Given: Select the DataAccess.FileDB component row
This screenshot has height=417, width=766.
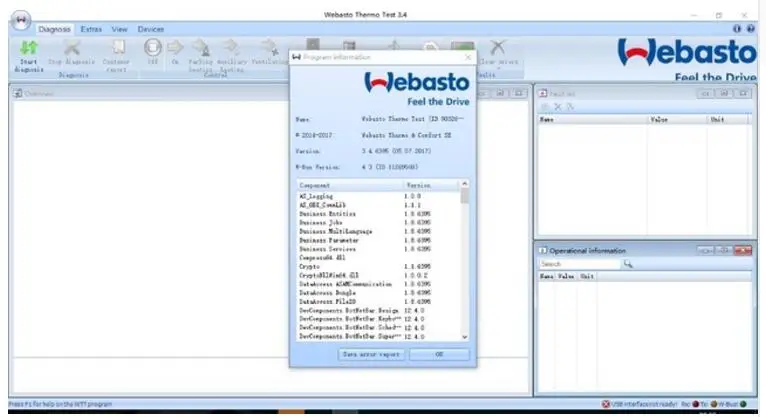Looking at the screenshot, I should tap(379, 302).
